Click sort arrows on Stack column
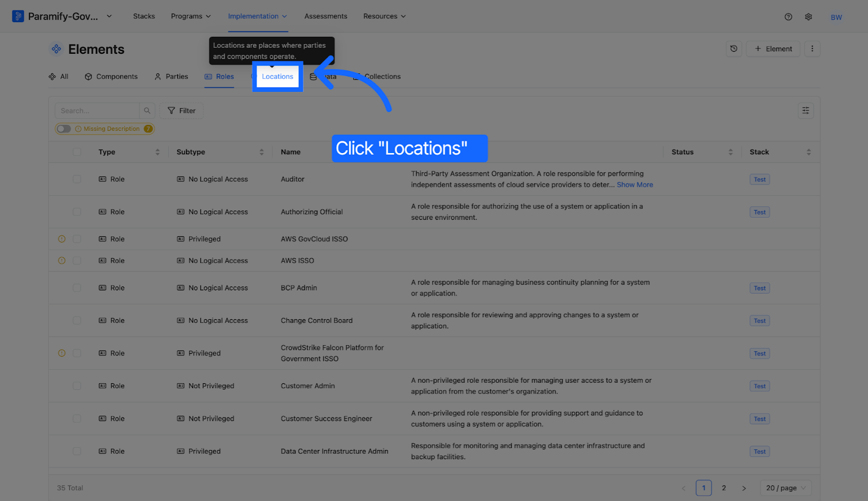 (x=808, y=152)
